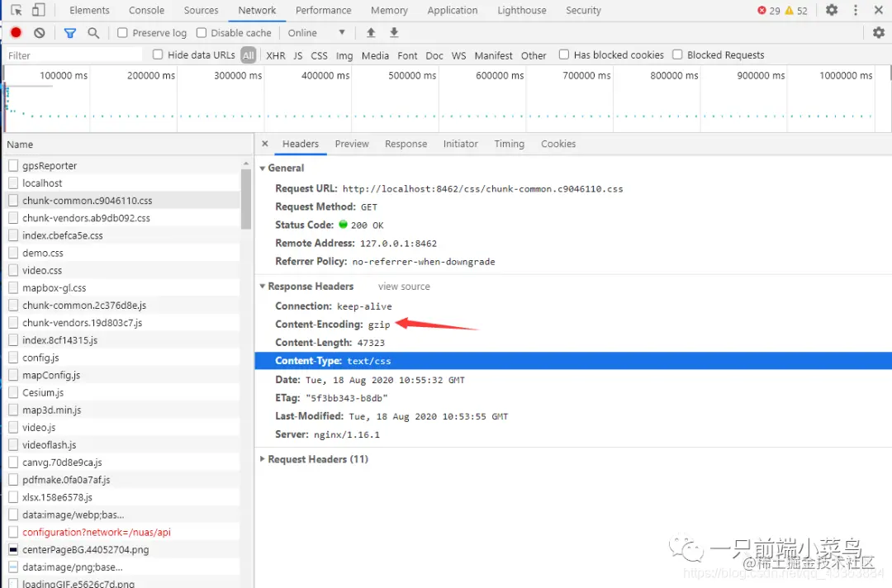Stop recording network log with red button

tap(16, 33)
